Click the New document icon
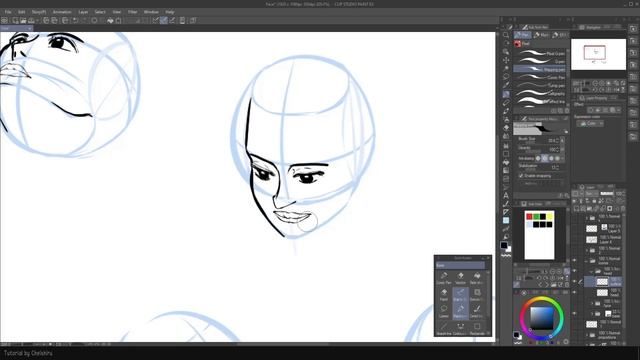The image size is (640, 360). pyautogui.click(x=15, y=20)
